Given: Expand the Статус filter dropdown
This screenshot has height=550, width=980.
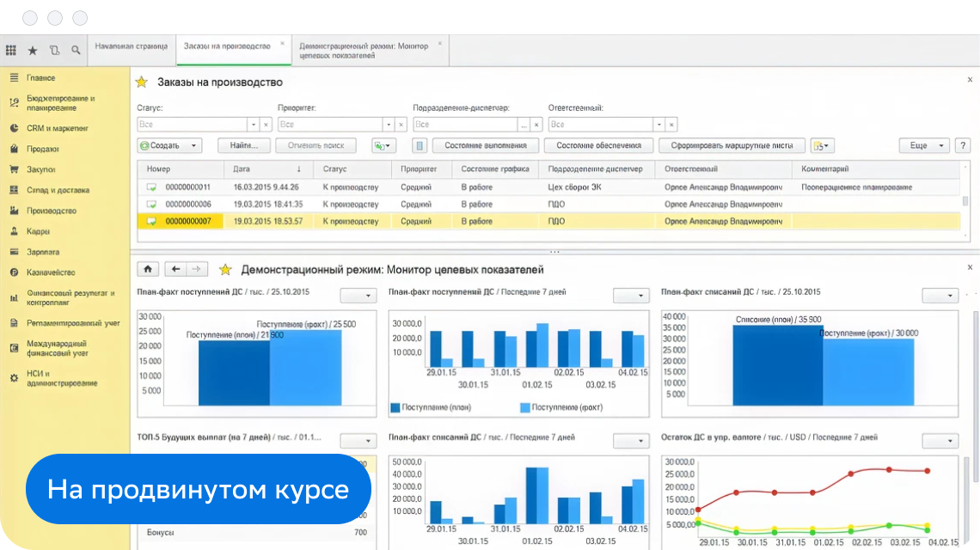Looking at the screenshot, I should (x=254, y=125).
